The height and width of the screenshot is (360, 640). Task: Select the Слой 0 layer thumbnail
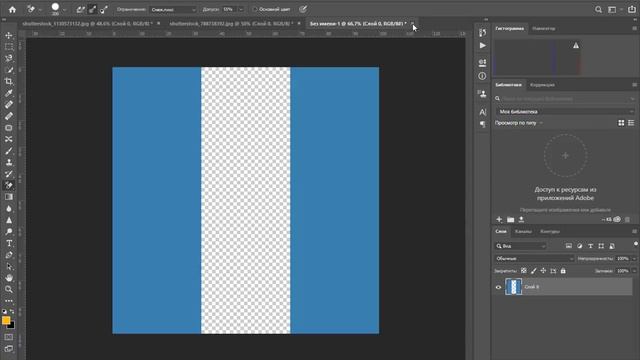click(513, 287)
